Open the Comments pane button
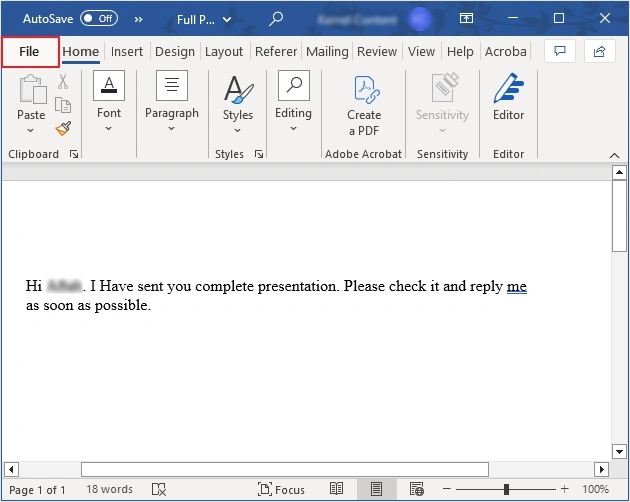 [x=560, y=51]
